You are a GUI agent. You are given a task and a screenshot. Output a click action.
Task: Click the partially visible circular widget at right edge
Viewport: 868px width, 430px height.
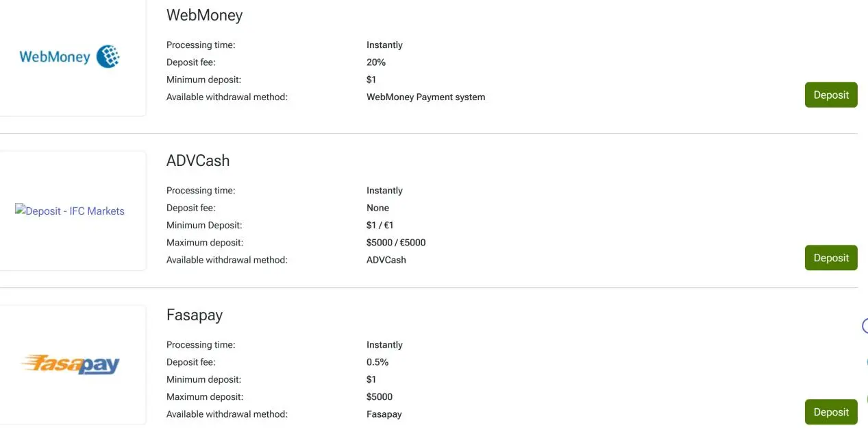[x=865, y=326]
